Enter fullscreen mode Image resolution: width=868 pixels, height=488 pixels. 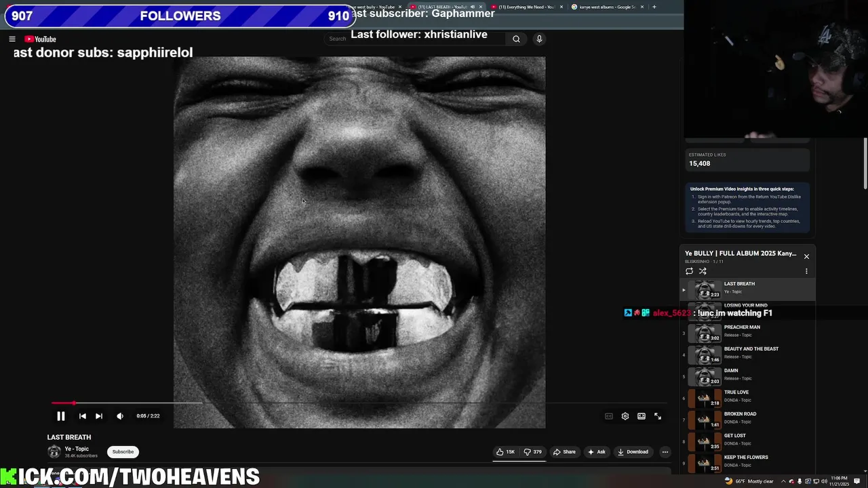pos(658,416)
